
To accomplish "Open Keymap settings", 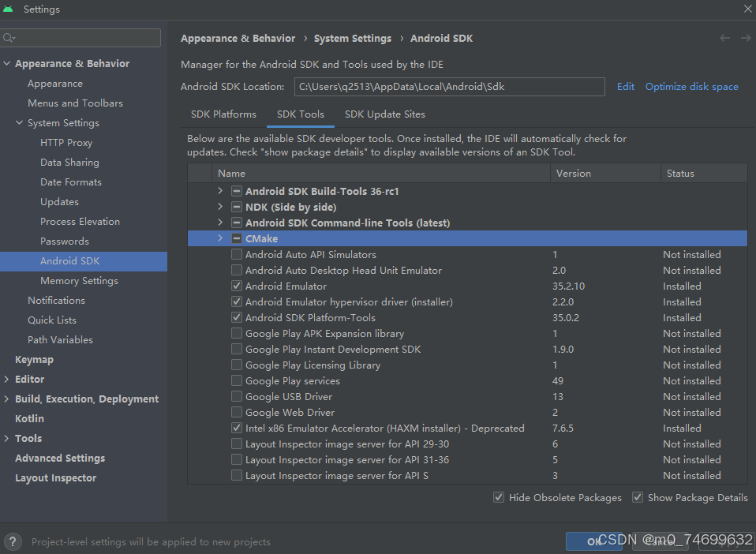I will tap(34, 360).
